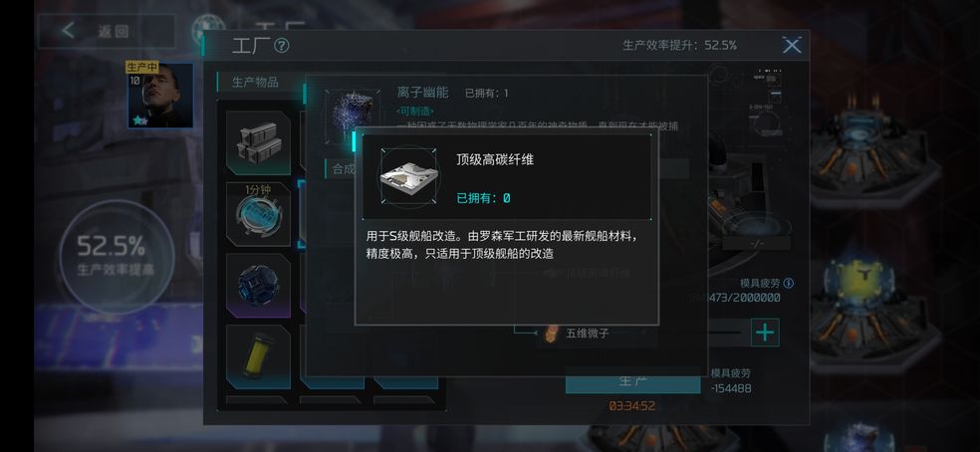
Task: Tap the 52.5% production efficiency circle
Action: (116, 256)
